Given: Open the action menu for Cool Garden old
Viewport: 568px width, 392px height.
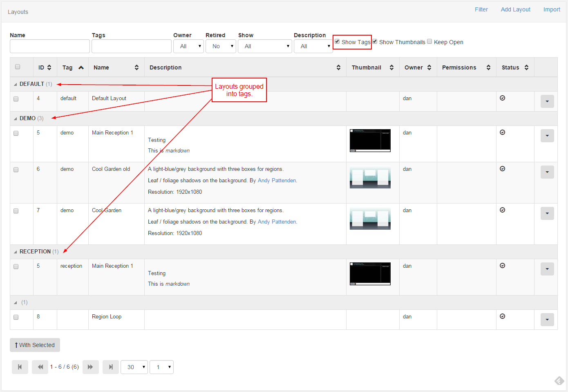Looking at the screenshot, I should (547, 172).
